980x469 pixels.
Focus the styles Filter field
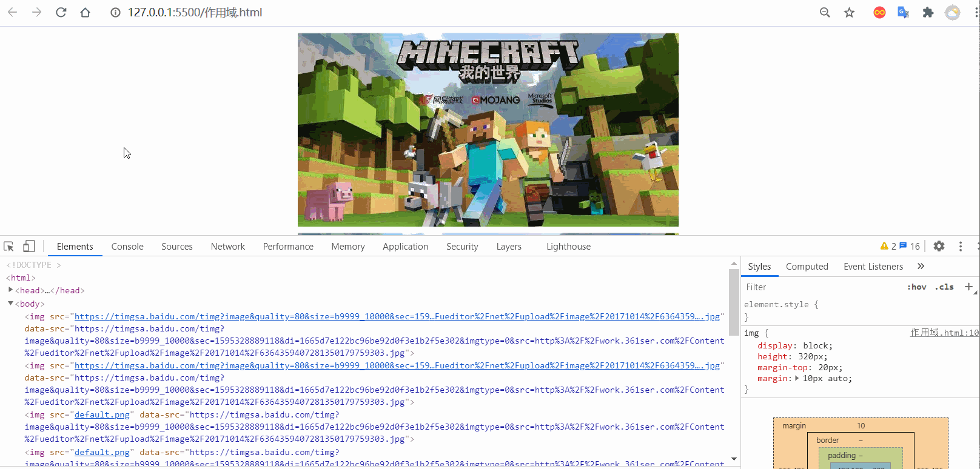point(822,287)
